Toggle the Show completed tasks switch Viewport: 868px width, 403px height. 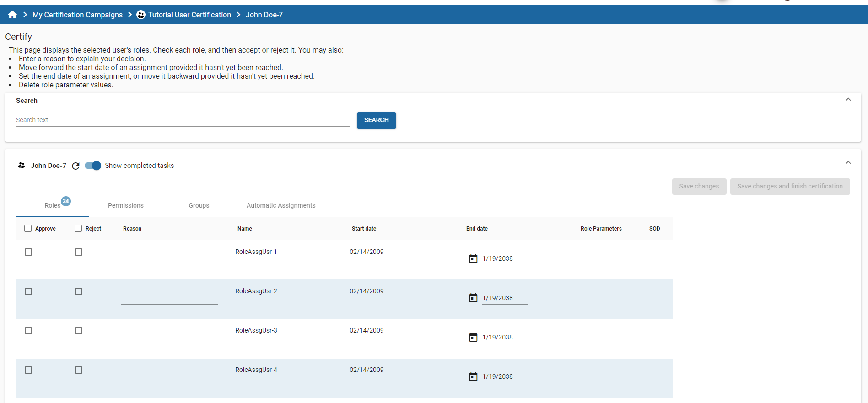[x=93, y=166]
